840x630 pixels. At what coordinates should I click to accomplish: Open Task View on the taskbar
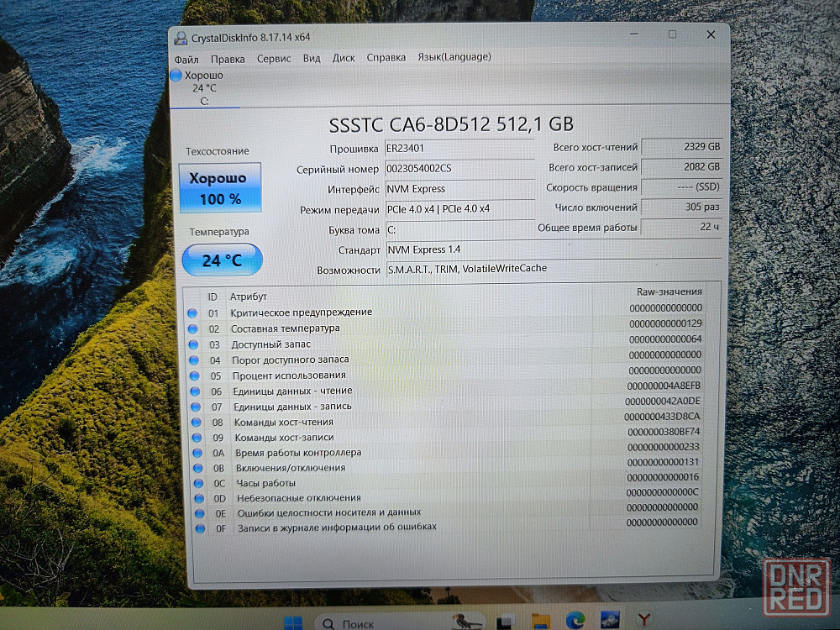pyautogui.click(x=503, y=622)
